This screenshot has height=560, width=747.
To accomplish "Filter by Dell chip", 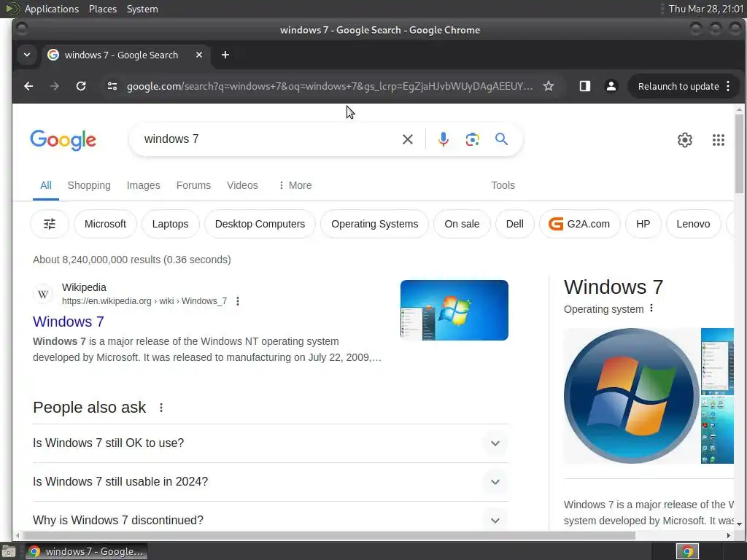I will coord(514,224).
